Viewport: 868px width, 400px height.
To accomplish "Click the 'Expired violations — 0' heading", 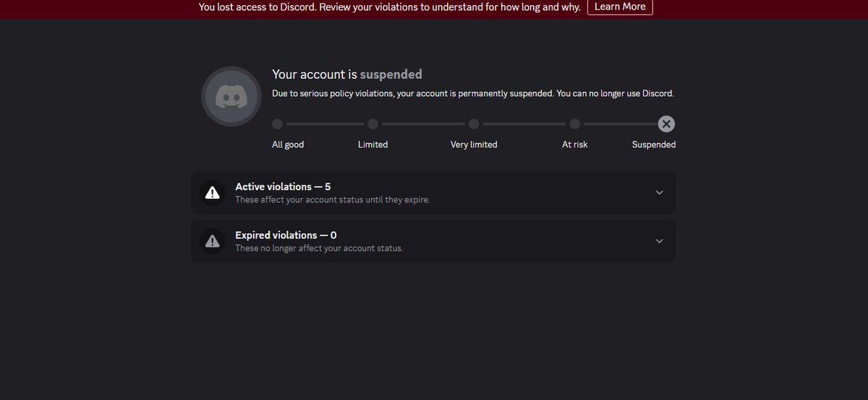I will point(286,235).
